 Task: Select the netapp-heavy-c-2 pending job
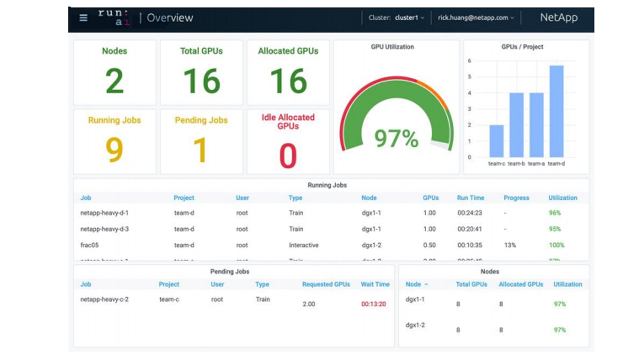(234, 301)
